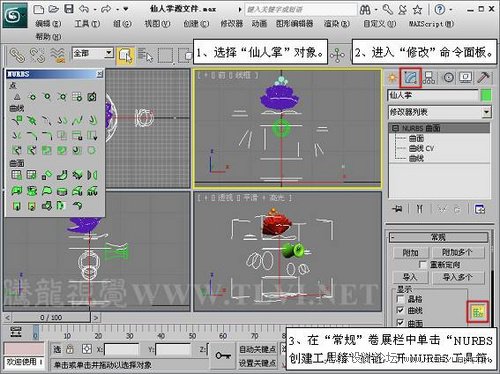Collapse the 常规 rollout header
Screen dimensions: 500x374
pos(438,237)
